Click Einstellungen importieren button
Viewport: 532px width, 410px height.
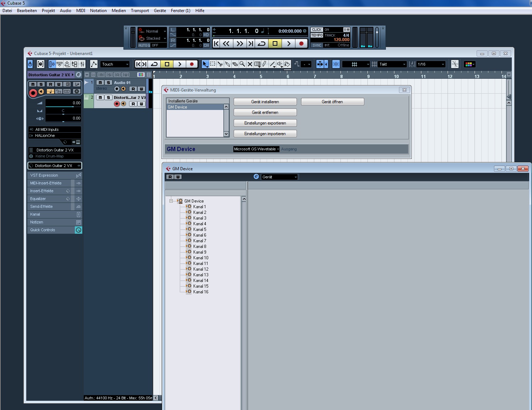tap(265, 134)
